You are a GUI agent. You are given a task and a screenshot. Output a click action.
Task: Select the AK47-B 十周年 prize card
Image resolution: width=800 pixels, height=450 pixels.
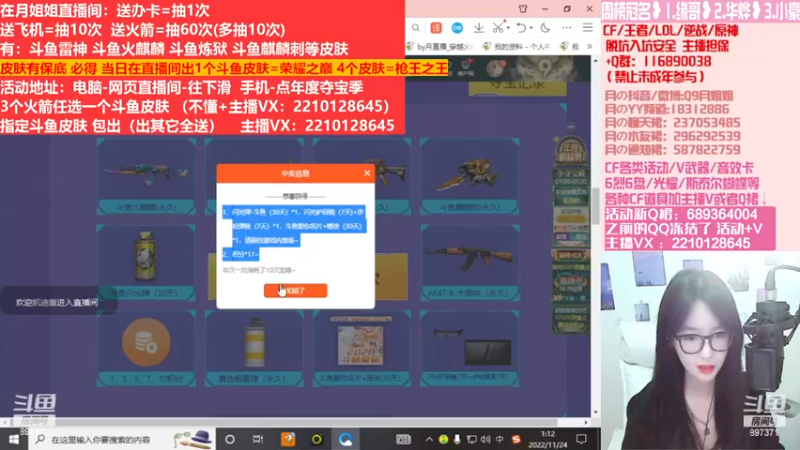click(x=469, y=262)
